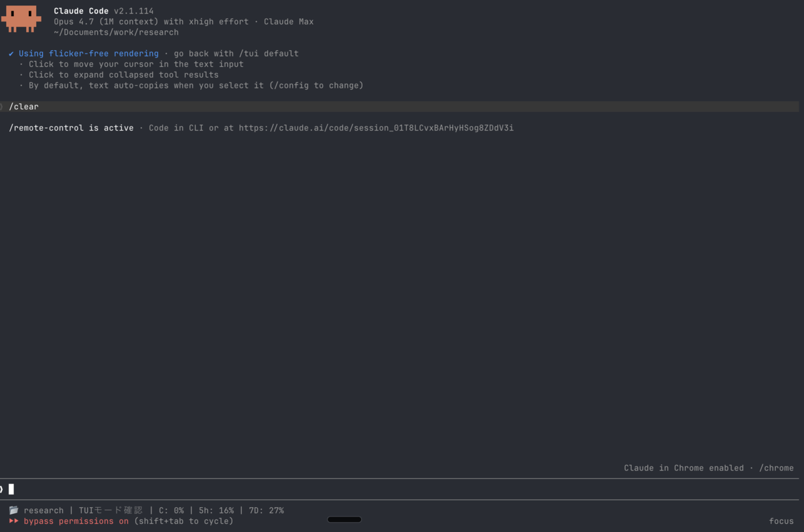Open the claude.ai session URL link
804x532 pixels.
click(x=376, y=128)
